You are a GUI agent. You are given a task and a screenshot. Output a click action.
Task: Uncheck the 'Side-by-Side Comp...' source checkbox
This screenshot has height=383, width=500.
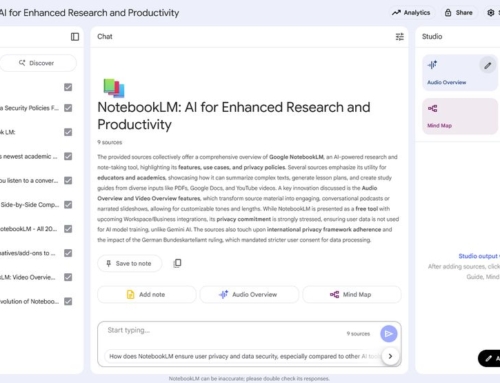[68, 205]
